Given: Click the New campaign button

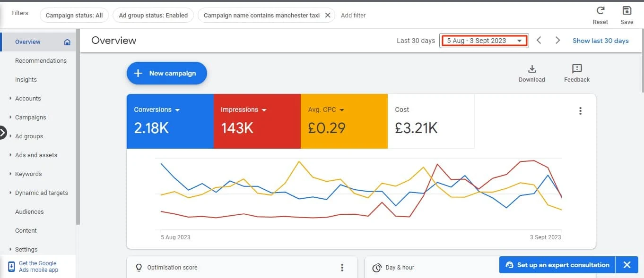Looking at the screenshot, I should tap(167, 73).
